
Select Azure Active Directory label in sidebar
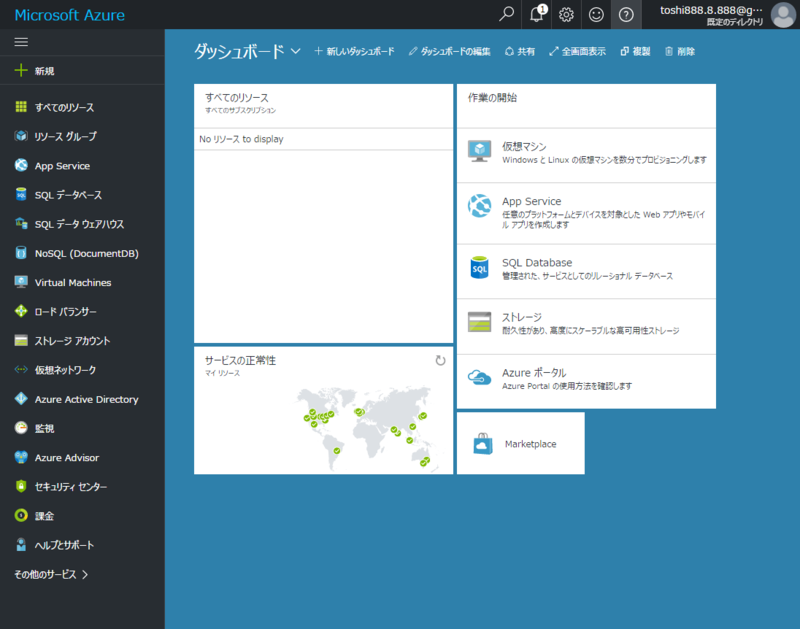(86, 399)
